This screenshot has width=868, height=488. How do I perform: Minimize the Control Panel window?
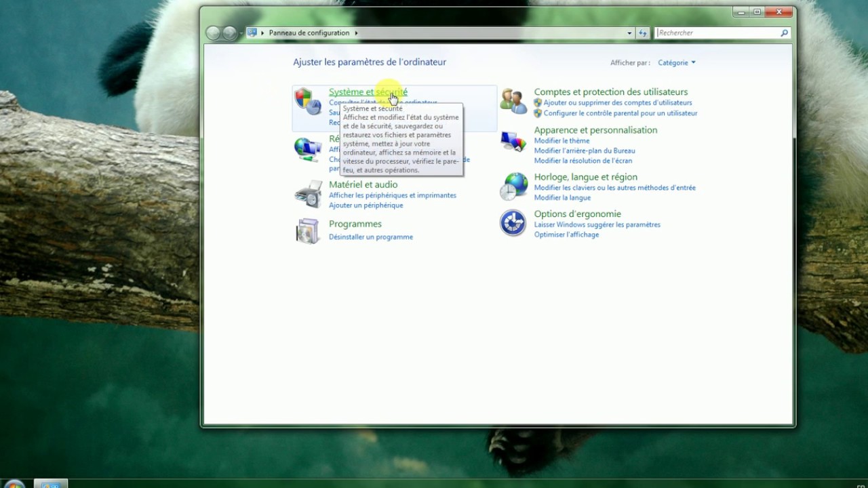coord(741,12)
